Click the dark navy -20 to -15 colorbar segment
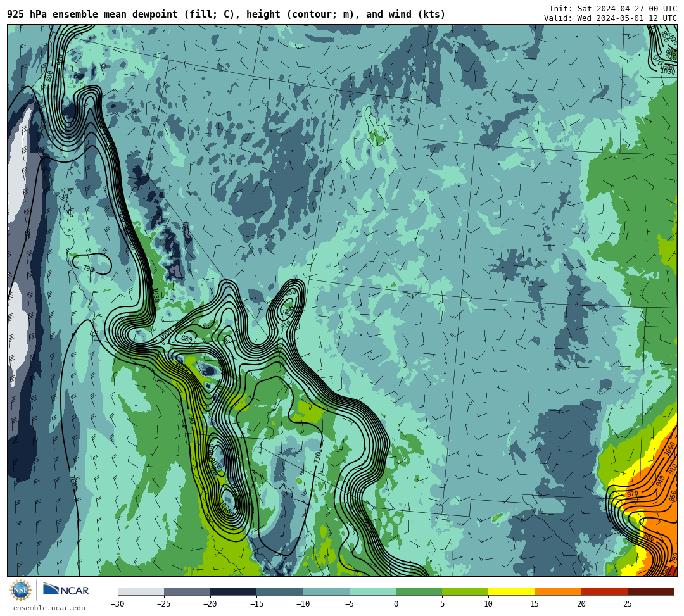Screen dimensions: 684x616 pos(233,591)
